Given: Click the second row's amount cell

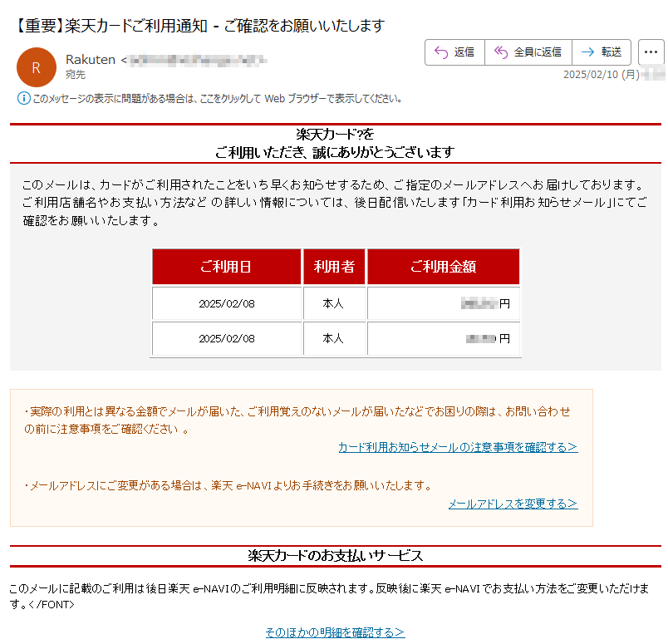Looking at the screenshot, I should pyautogui.click(x=444, y=338).
